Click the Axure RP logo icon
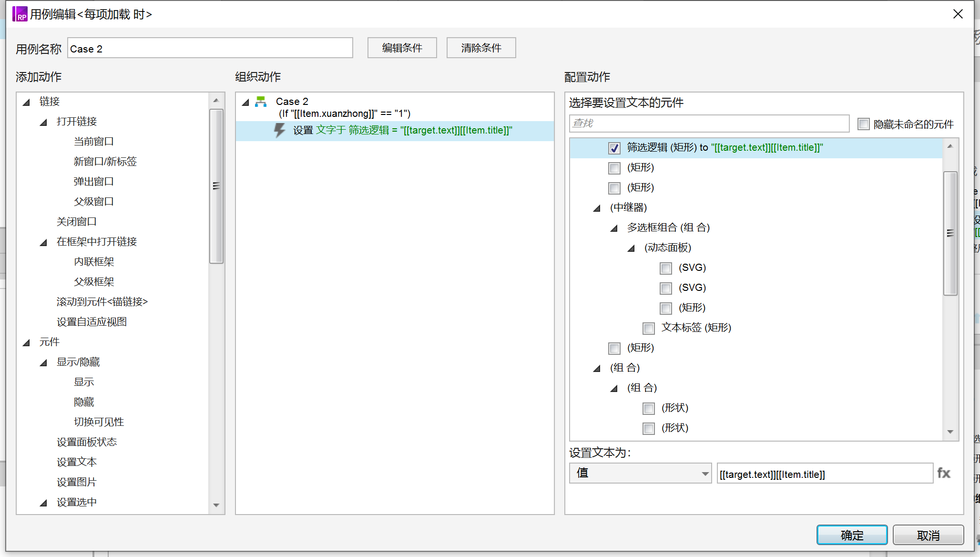The height and width of the screenshot is (557, 980). point(20,14)
